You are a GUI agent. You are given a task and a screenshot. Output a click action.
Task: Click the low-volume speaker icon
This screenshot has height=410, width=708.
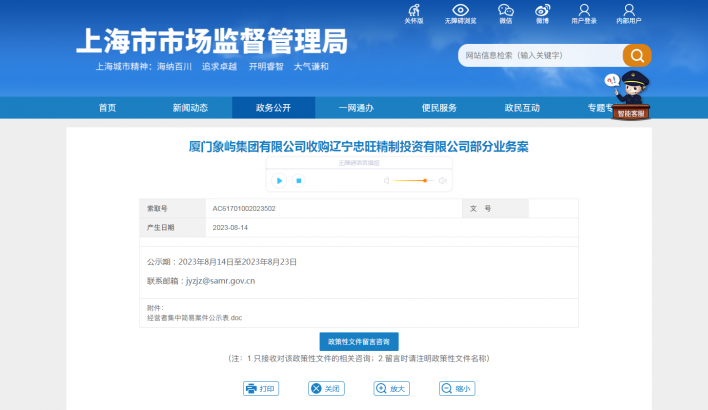(x=387, y=181)
